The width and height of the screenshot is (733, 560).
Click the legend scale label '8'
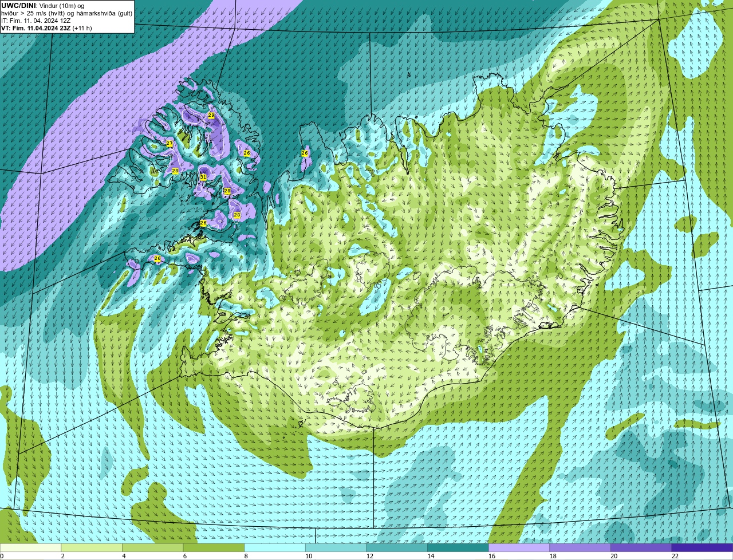pos(246,556)
